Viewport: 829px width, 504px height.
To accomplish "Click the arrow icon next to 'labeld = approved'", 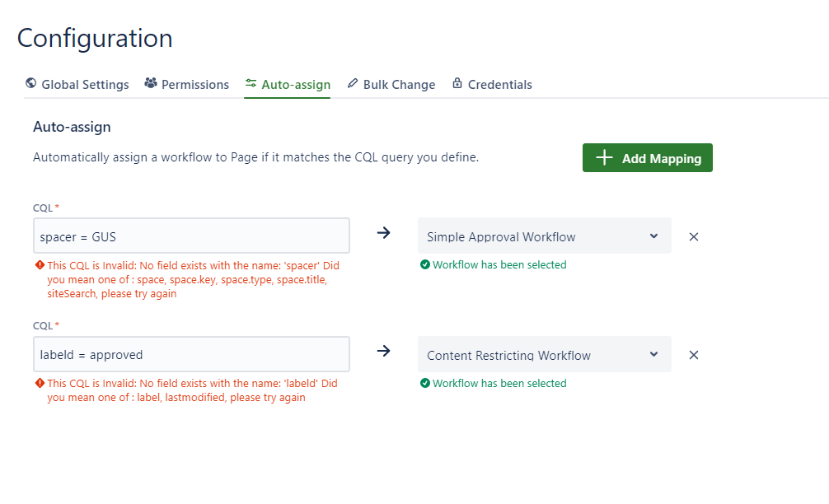I will (x=383, y=351).
